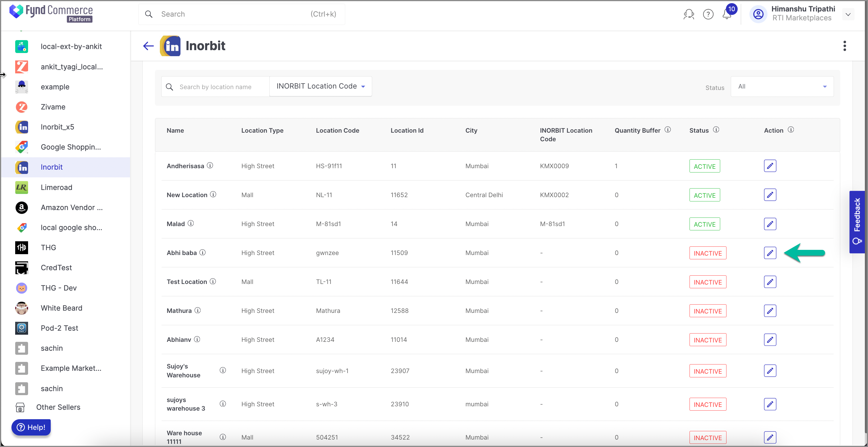This screenshot has height=447, width=868.
Task: Click the global Search field
Action: (x=241, y=14)
